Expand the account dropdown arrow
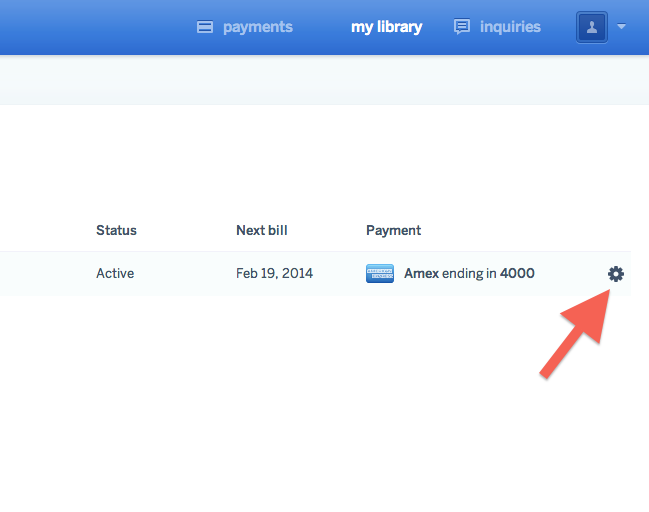The image size is (649, 512). tap(621, 27)
